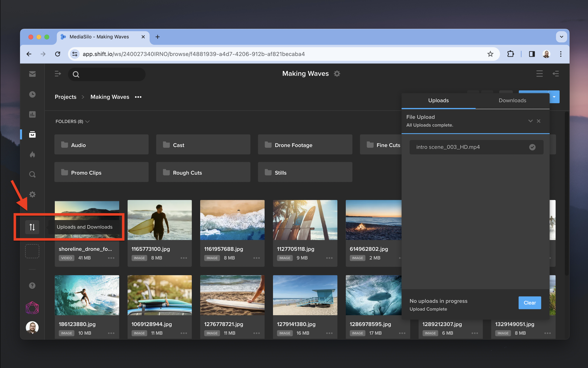
Task: Open options menu for 1069128944.jpg
Action: 184,333
